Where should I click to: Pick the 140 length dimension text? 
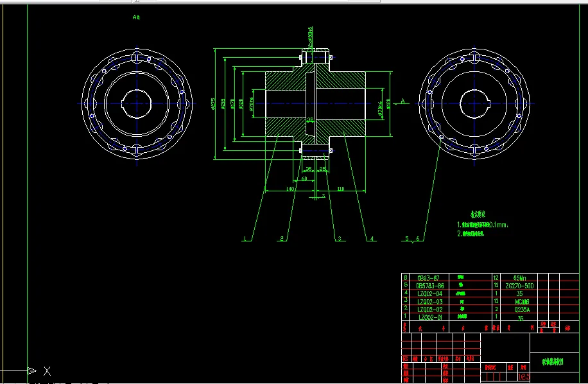[x=290, y=189]
